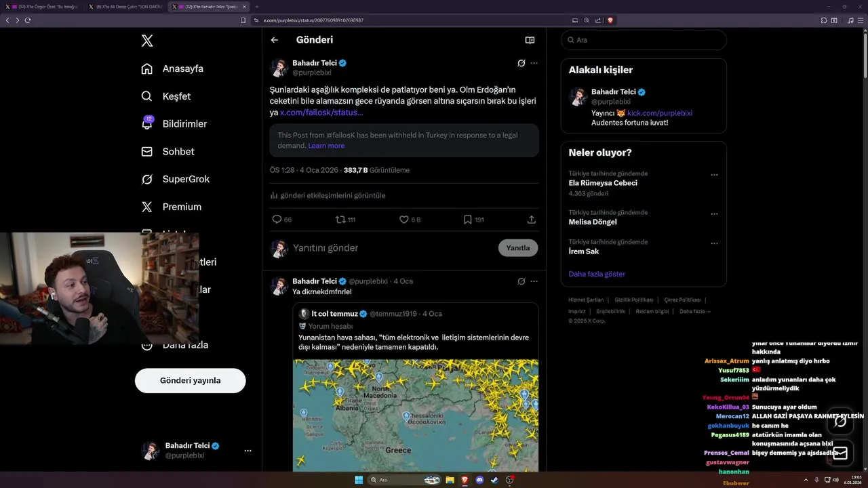The height and width of the screenshot is (488, 868).
Task: Open Çerez Politikası footer link
Action: [x=682, y=300]
